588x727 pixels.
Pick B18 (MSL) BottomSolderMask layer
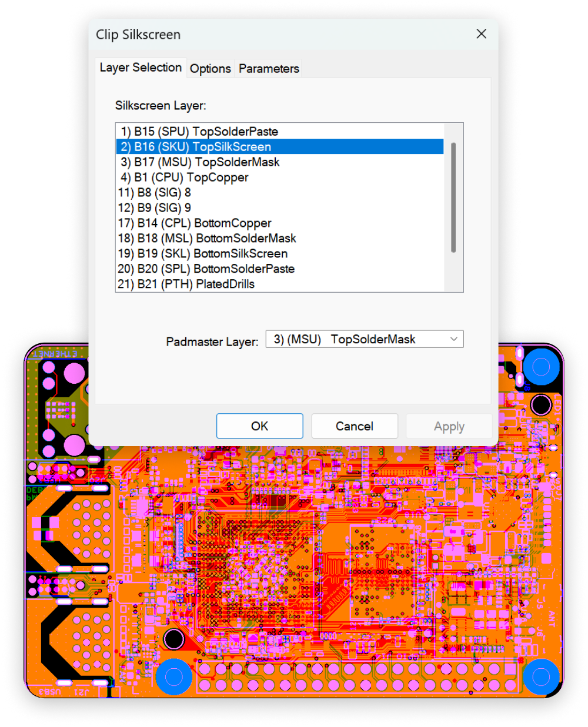[x=207, y=239]
